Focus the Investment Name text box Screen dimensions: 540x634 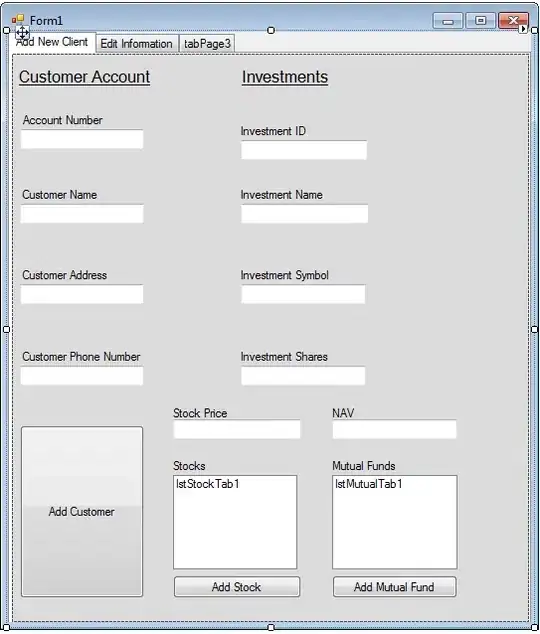click(304, 214)
